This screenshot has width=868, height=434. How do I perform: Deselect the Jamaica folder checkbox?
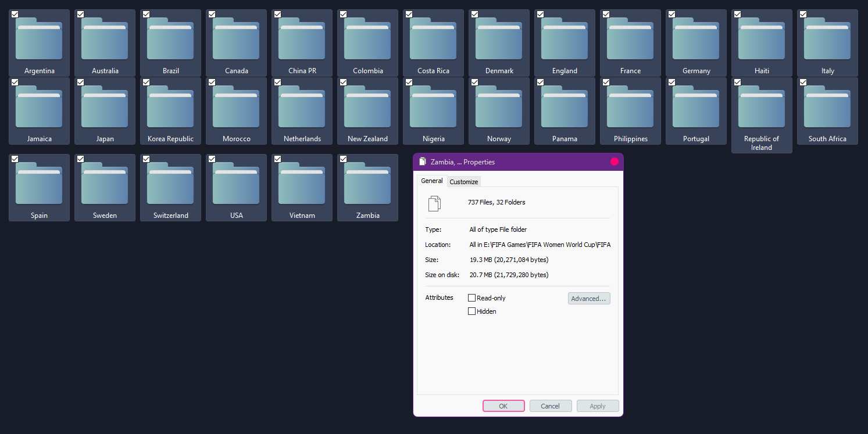[15, 82]
